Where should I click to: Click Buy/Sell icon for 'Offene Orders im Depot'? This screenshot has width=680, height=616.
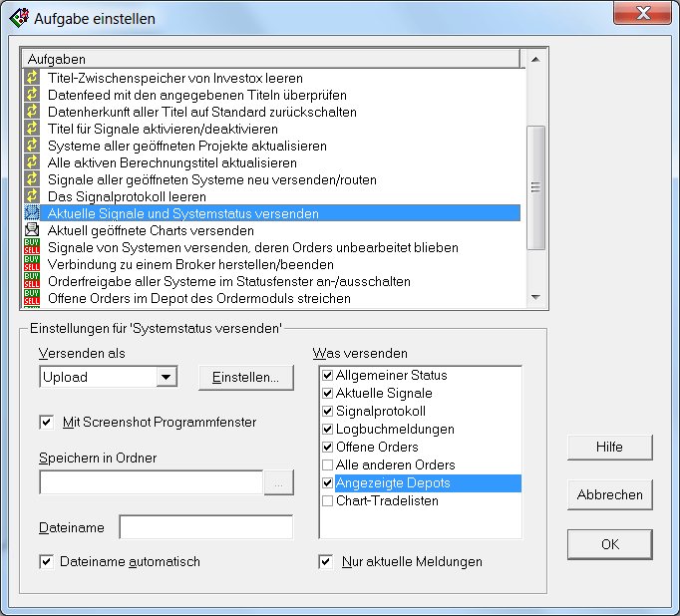click(31, 298)
